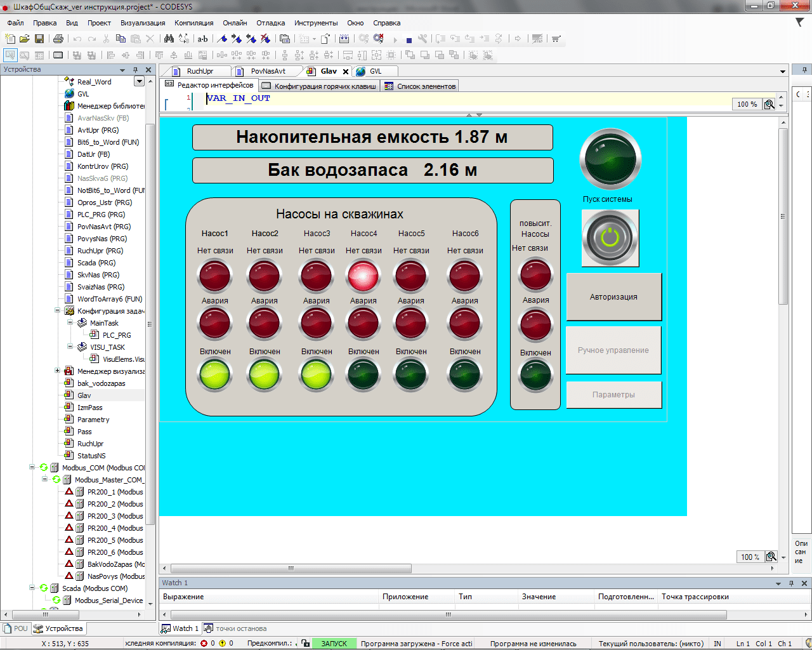
Task: Click the binoculars Find icon
Action: (x=169, y=39)
